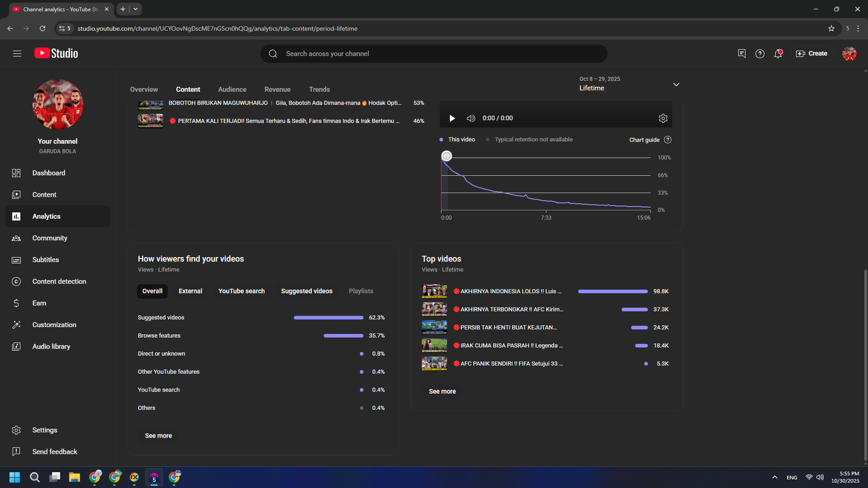Switch to the Revenue tab
Image resolution: width=868 pixels, height=488 pixels.
coord(277,89)
